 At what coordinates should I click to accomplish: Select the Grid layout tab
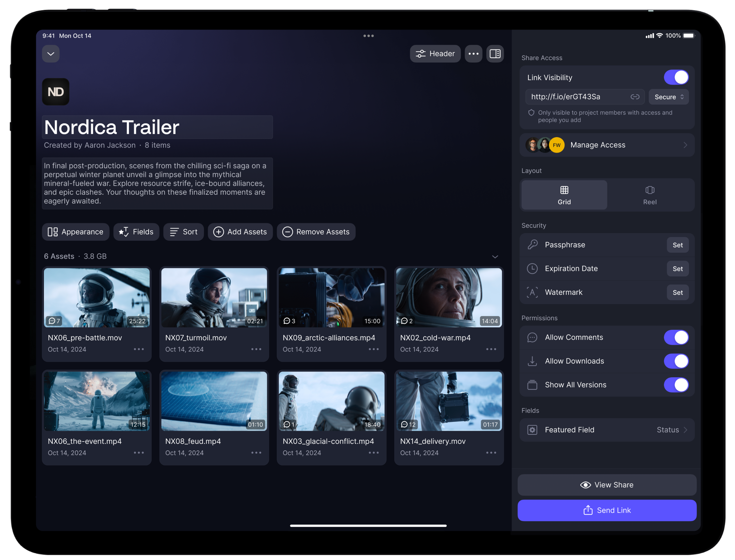point(564,195)
